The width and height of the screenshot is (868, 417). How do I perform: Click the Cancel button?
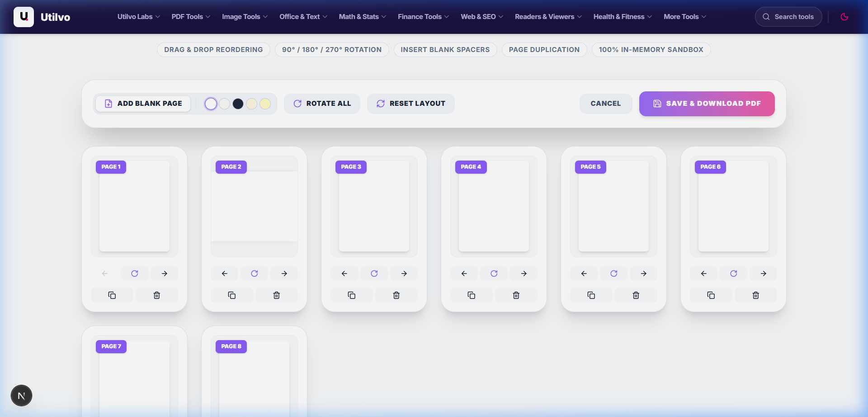point(606,104)
